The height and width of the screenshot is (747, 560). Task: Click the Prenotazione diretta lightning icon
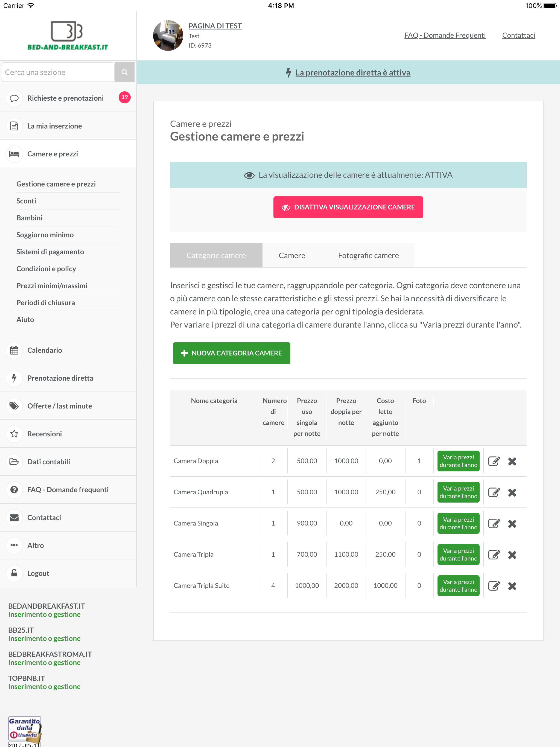coord(14,378)
